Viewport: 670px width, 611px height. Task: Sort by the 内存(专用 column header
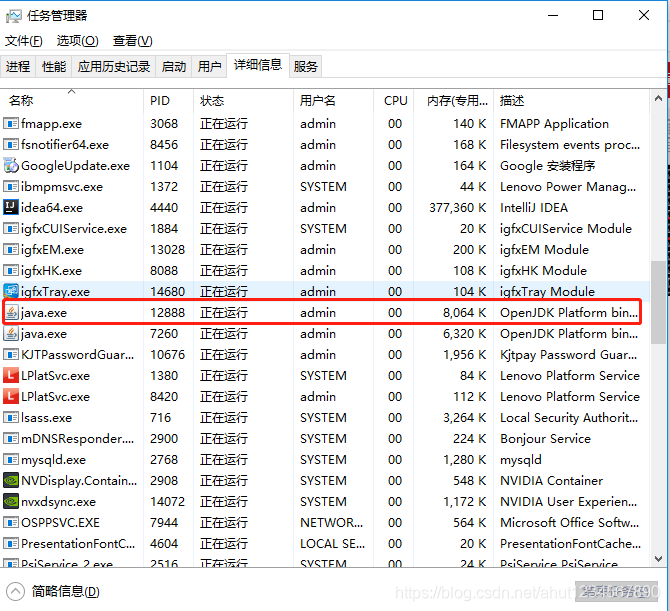[x=453, y=101]
